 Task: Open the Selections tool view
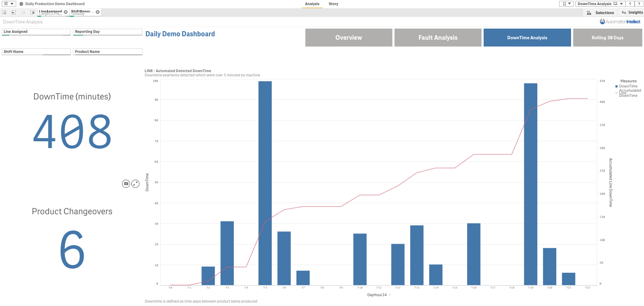600,13
